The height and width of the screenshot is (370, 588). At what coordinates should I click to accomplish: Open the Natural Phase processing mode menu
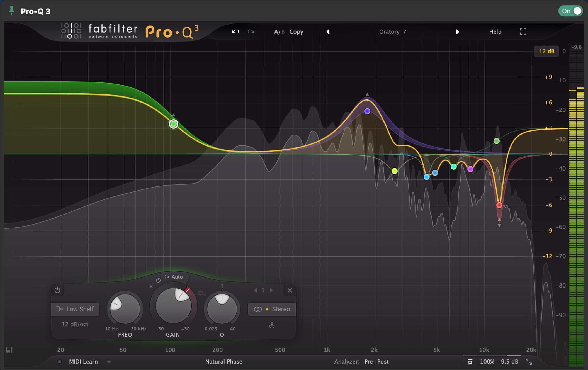[x=224, y=362]
